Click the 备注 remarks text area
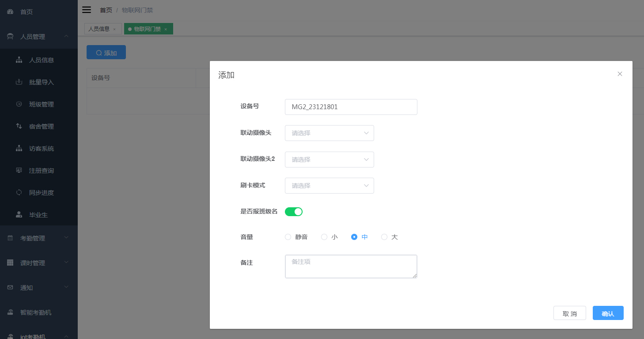The width and height of the screenshot is (644, 339). 351,266
